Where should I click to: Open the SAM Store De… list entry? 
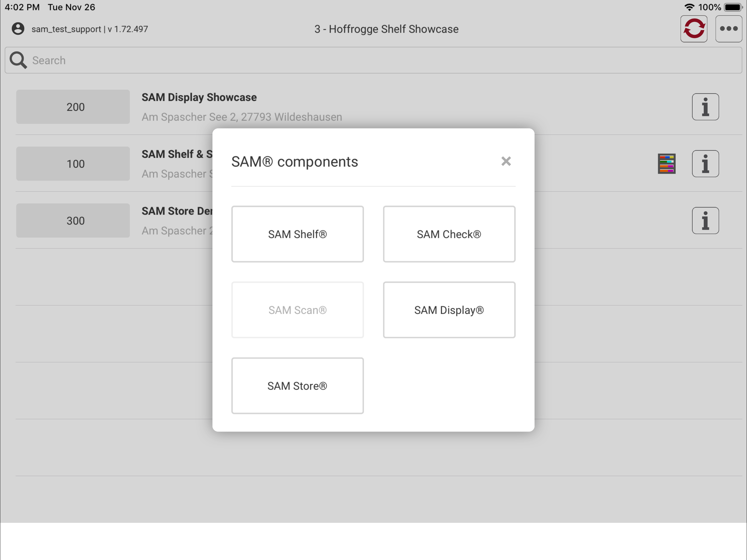point(177,211)
